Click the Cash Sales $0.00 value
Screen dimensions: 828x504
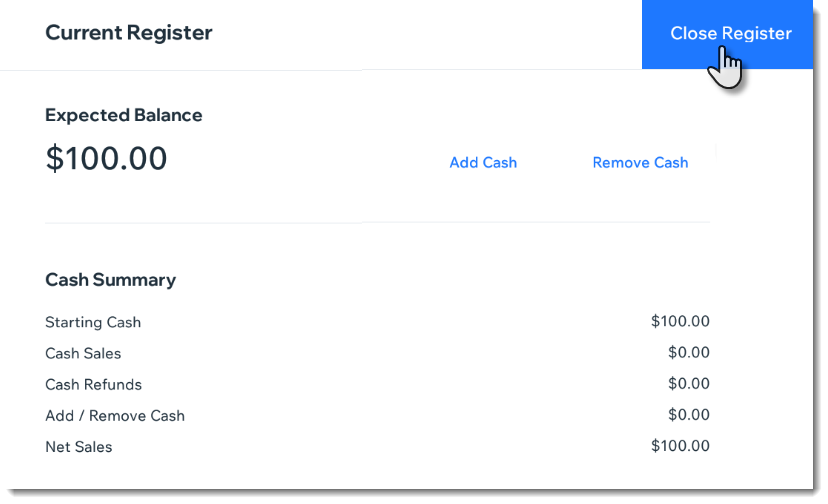(x=689, y=352)
